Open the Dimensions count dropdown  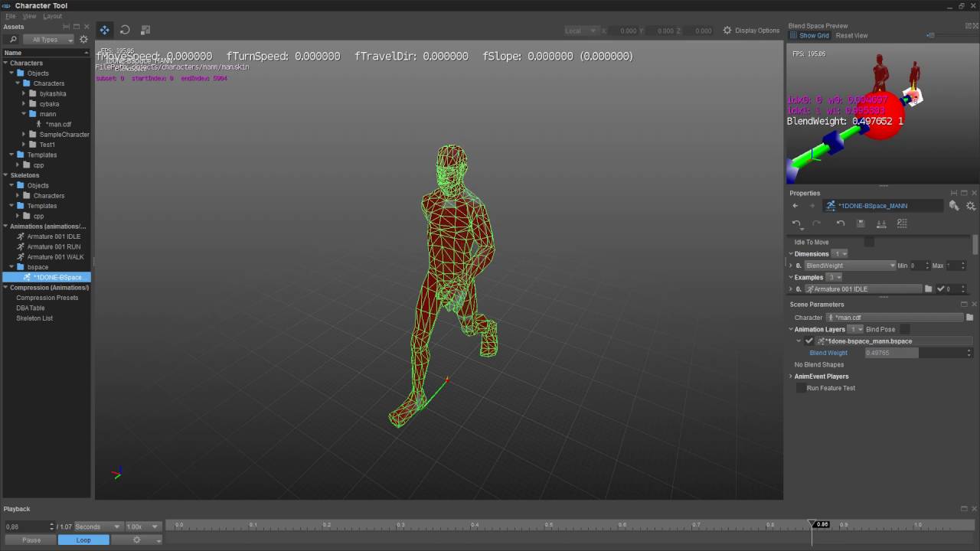coord(840,254)
